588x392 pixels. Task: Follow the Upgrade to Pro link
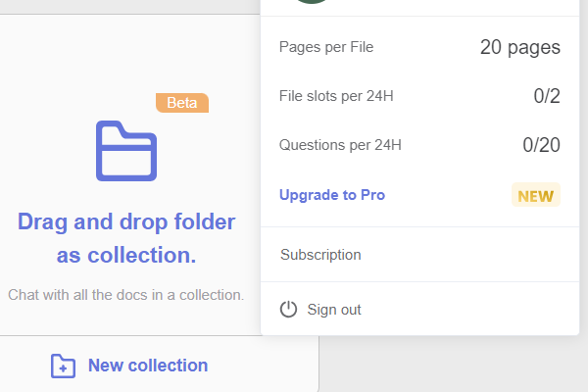pos(332,195)
